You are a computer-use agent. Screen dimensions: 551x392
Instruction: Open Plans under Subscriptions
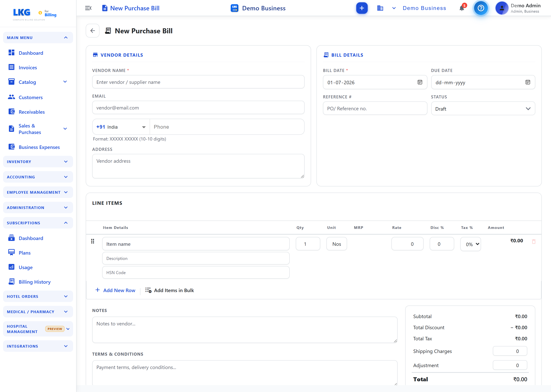[25, 253]
